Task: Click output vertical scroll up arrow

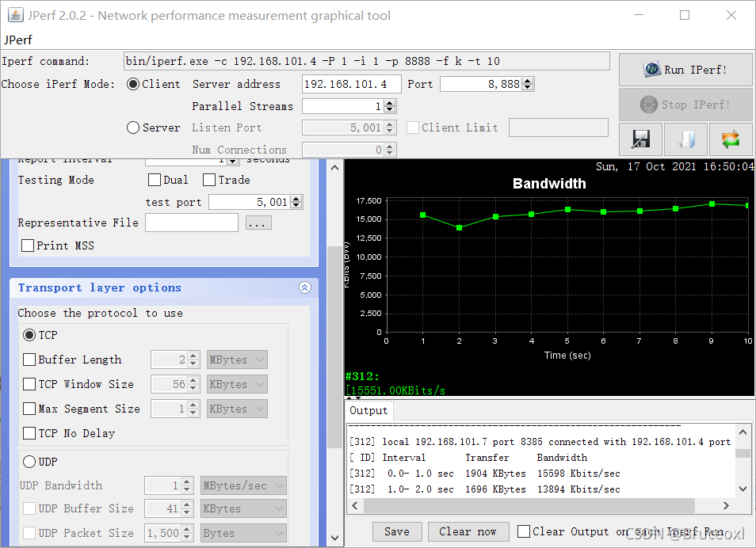Action: tap(743, 432)
